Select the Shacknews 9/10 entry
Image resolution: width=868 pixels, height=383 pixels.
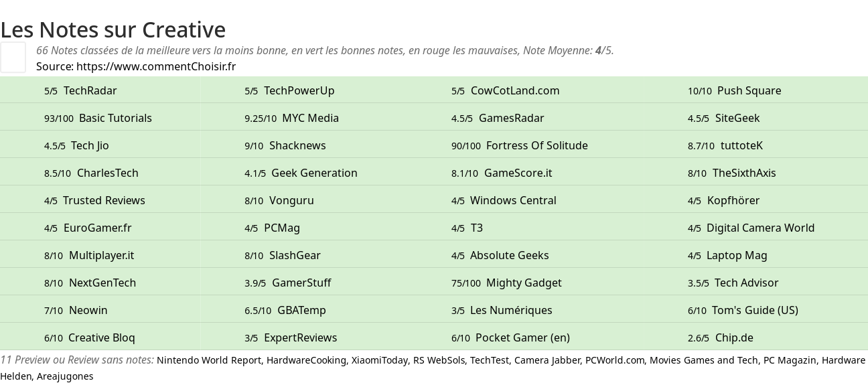285,145
